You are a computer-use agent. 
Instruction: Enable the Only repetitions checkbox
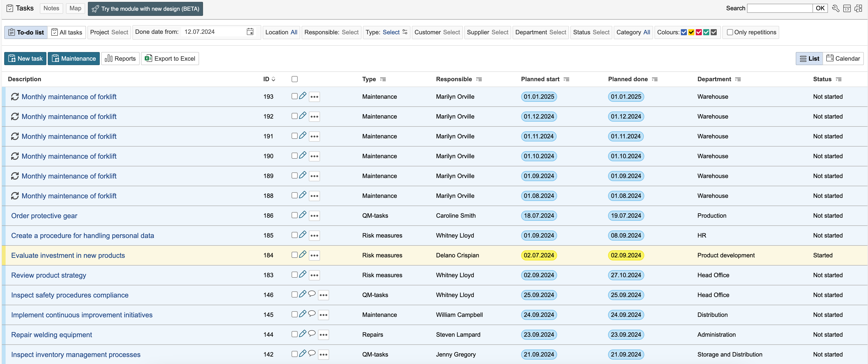click(730, 32)
